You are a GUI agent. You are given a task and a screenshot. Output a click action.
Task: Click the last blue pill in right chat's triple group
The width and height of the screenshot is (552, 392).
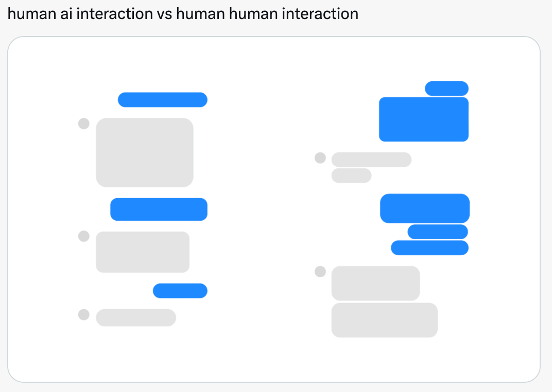click(430, 248)
